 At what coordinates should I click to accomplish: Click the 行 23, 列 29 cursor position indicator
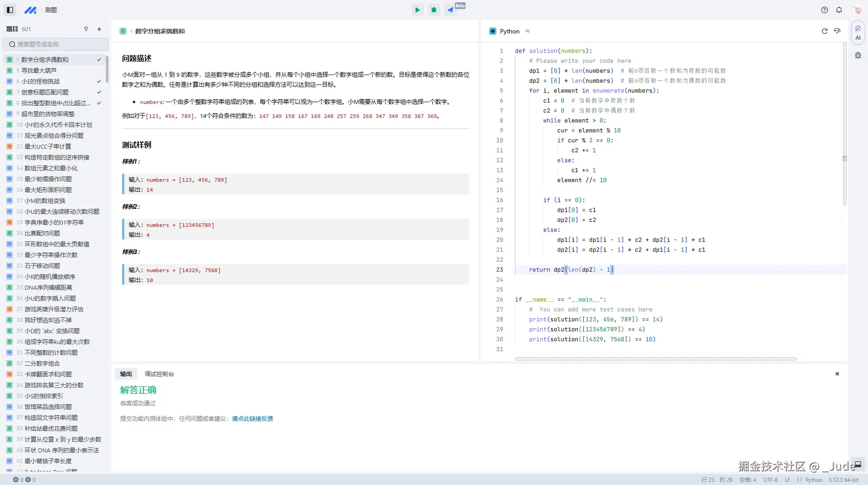pyautogui.click(x=717, y=480)
